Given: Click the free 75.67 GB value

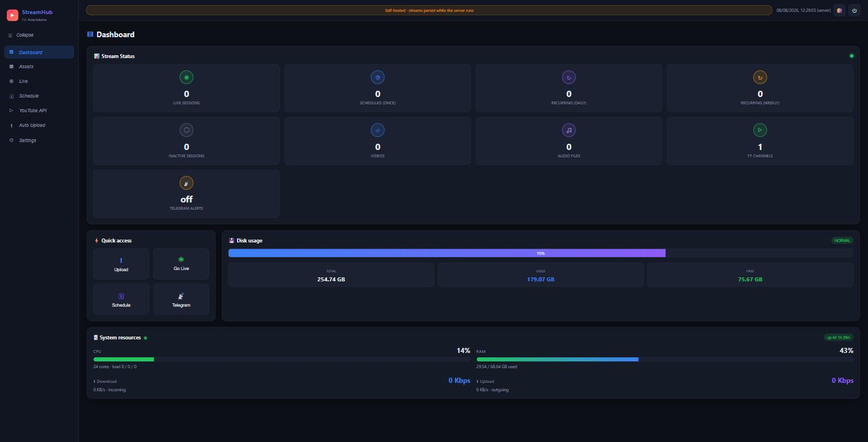Looking at the screenshot, I should point(750,279).
